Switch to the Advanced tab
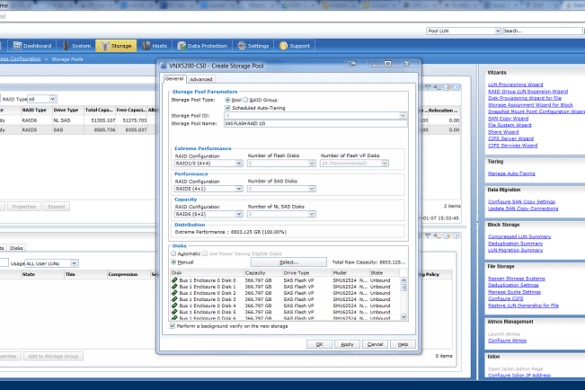Image resolution: width=585 pixels, height=390 pixels. coord(201,79)
